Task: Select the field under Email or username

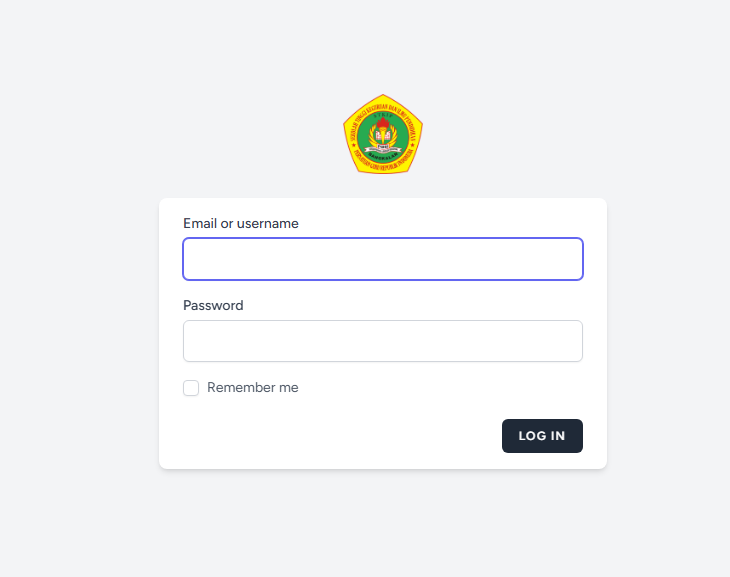Action: pos(383,259)
